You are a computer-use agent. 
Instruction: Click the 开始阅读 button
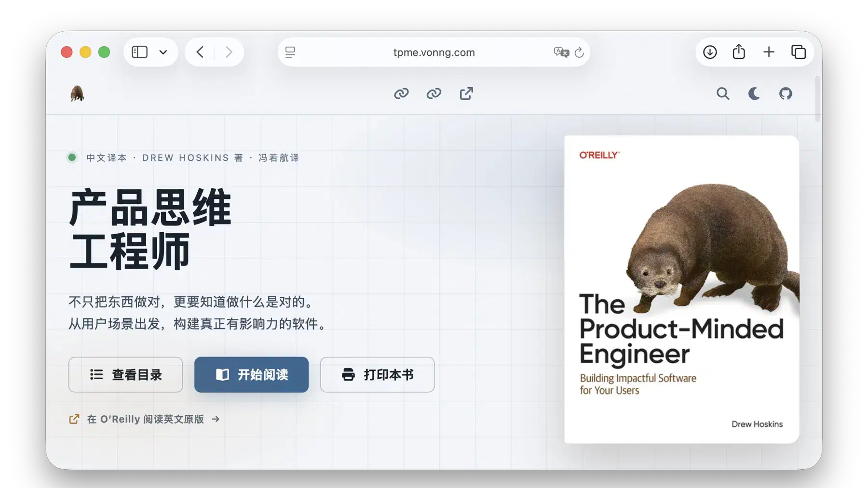point(251,375)
